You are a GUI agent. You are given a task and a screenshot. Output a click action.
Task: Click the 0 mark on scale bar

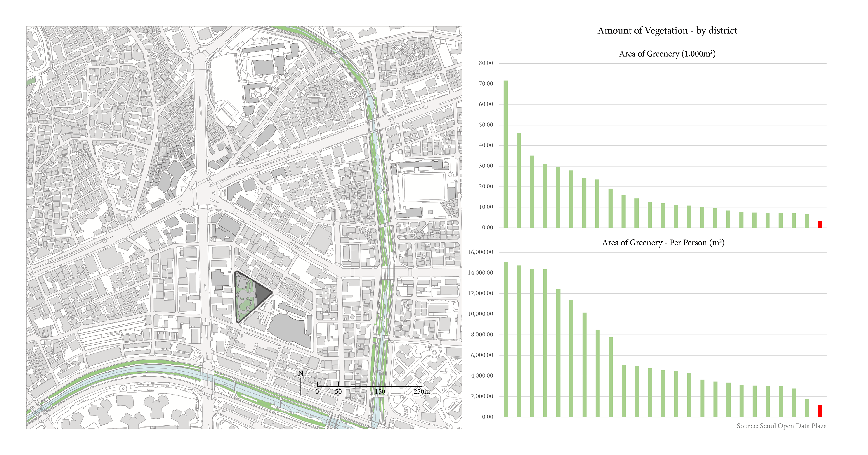coord(317,392)
